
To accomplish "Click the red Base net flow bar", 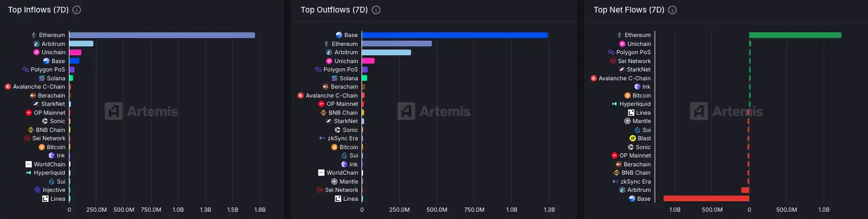I will pyautogui.click(x=706, y=199).
